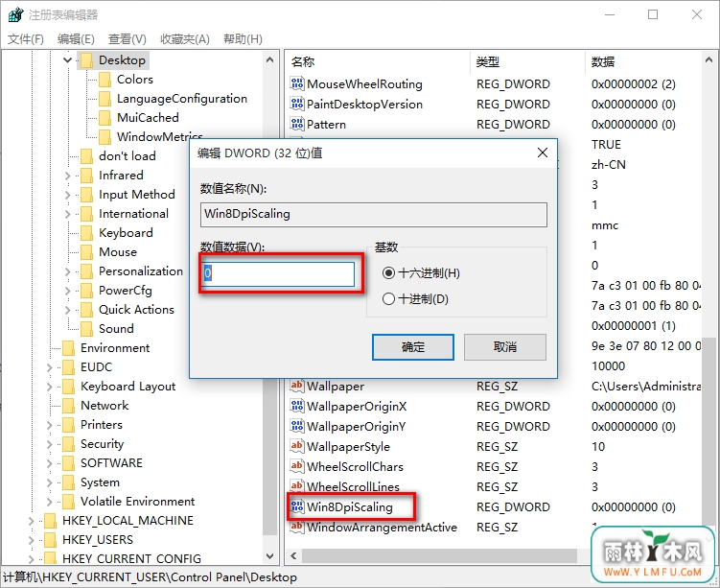Expand the SOFTWARE tree node
The width and height of the screenshot is (720, 588).
click(49, 463)
